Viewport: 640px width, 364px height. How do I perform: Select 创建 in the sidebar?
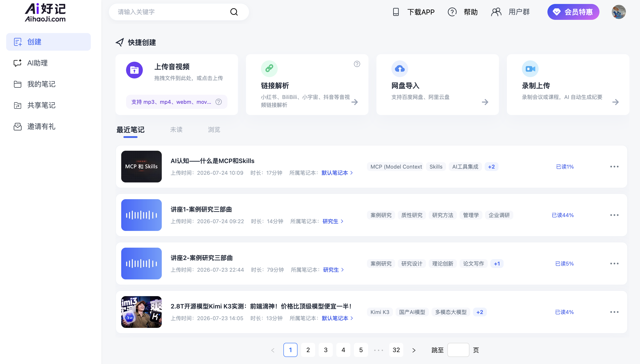(x=48, y=42)
